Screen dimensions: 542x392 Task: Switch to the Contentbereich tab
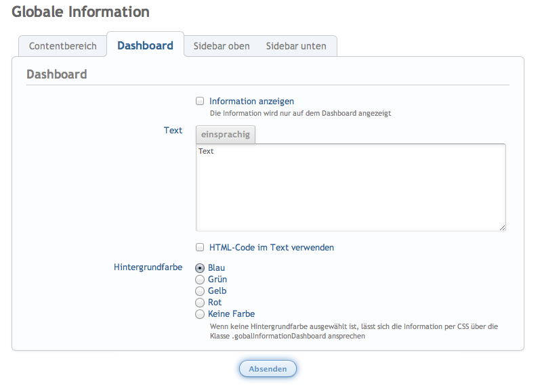(x=62, y=46)
